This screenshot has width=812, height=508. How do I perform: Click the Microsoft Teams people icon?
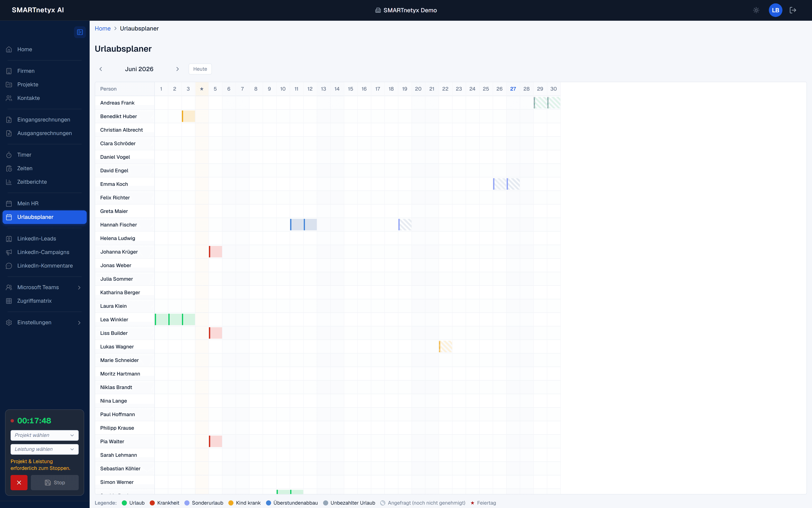click(x=9, y=287)
